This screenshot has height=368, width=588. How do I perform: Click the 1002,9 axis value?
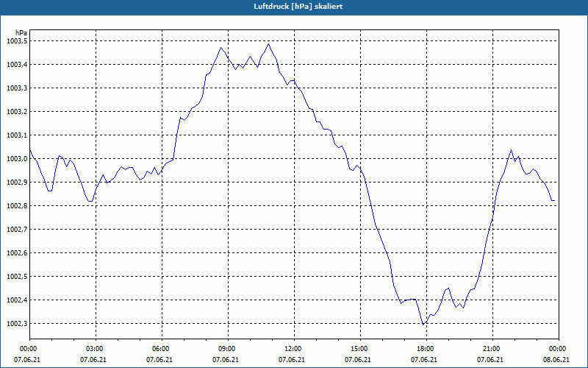click(x=17, y=183)
